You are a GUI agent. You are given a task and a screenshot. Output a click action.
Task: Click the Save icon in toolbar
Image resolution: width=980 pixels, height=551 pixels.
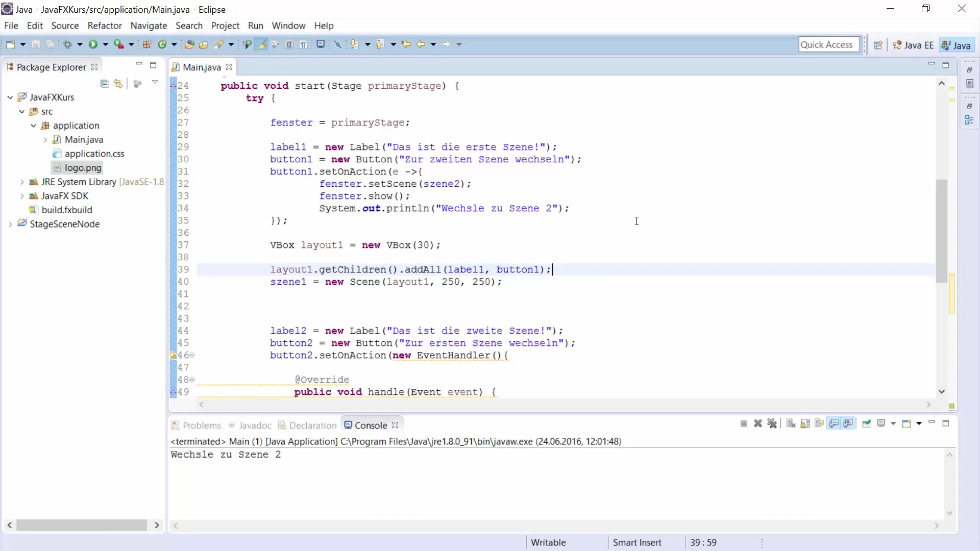point(36,44)
